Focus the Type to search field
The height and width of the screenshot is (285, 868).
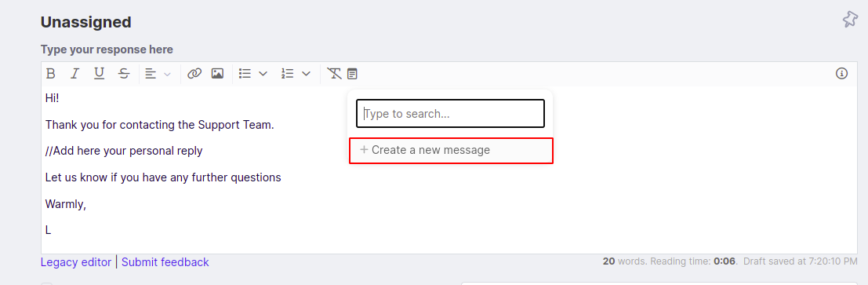pos(450,114)
